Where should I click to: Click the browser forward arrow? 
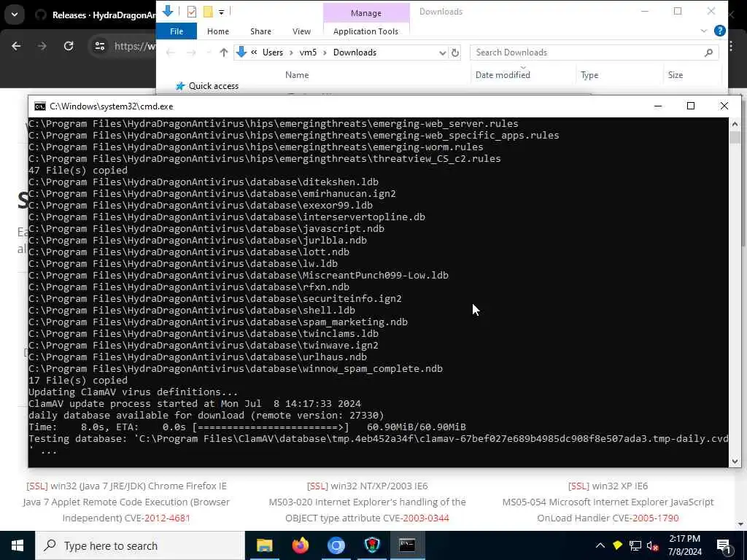pos(42,46)
